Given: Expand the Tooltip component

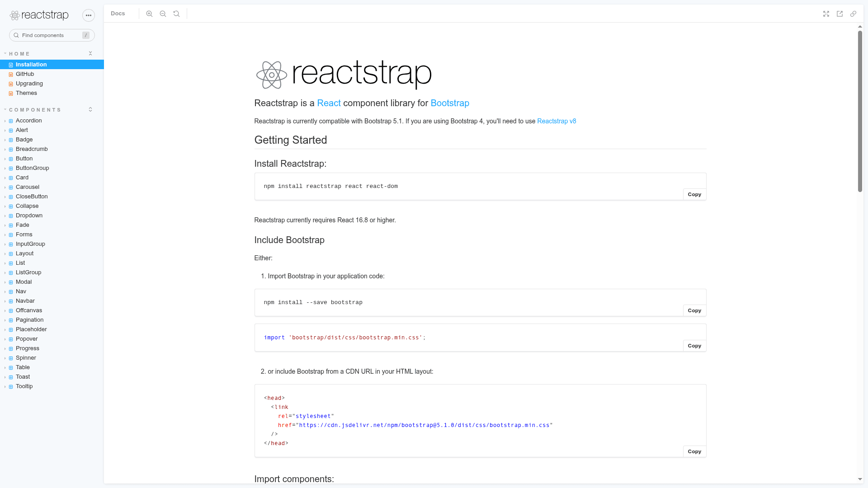Looking at the screenshot, I should click(52, 386).
